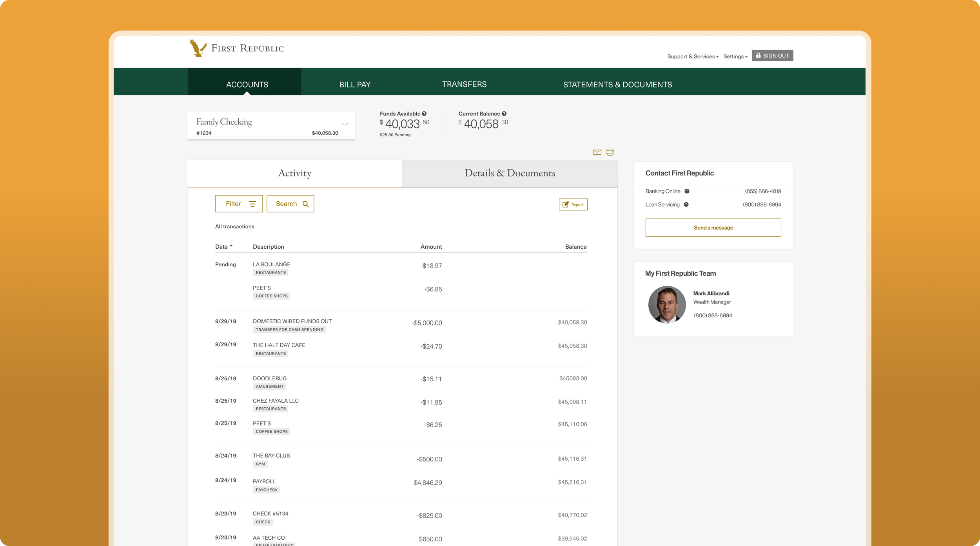Image resolution: width=980 pixels, height=546 pixels.
Task: Click the Search transactions button
Action: pos(290,204)
